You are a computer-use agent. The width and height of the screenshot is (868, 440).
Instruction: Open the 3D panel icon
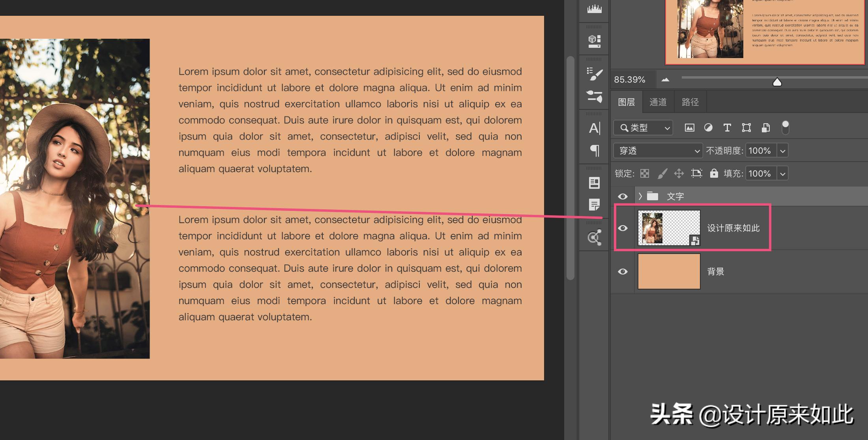click(594, 41)
